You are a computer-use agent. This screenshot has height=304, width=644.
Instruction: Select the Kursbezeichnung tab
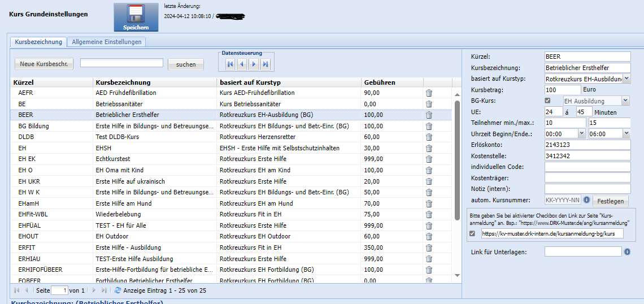38,42
